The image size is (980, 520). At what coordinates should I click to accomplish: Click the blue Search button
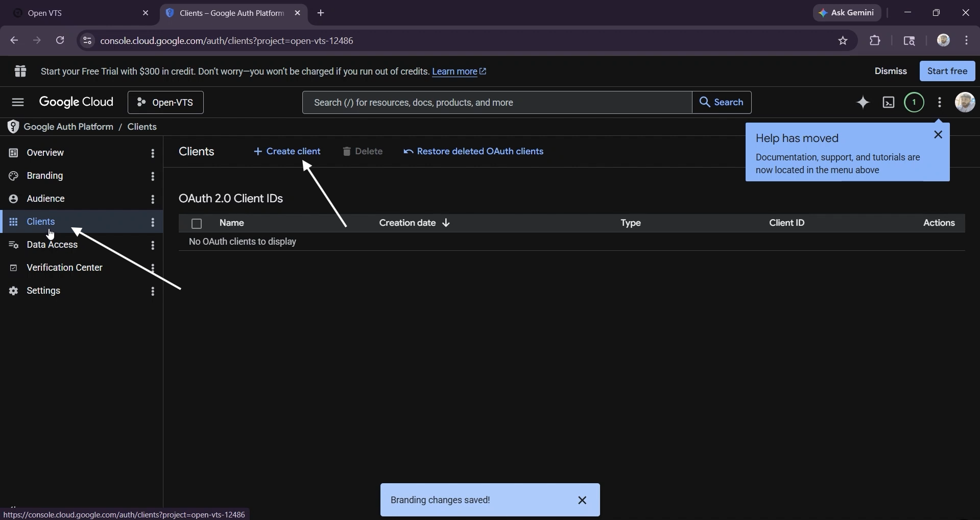[722, 103]
